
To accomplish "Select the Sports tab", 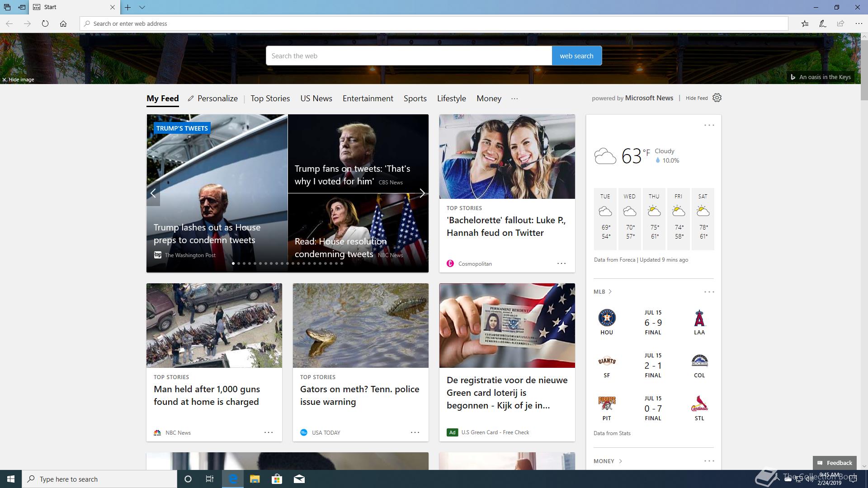I will (415, 99).
